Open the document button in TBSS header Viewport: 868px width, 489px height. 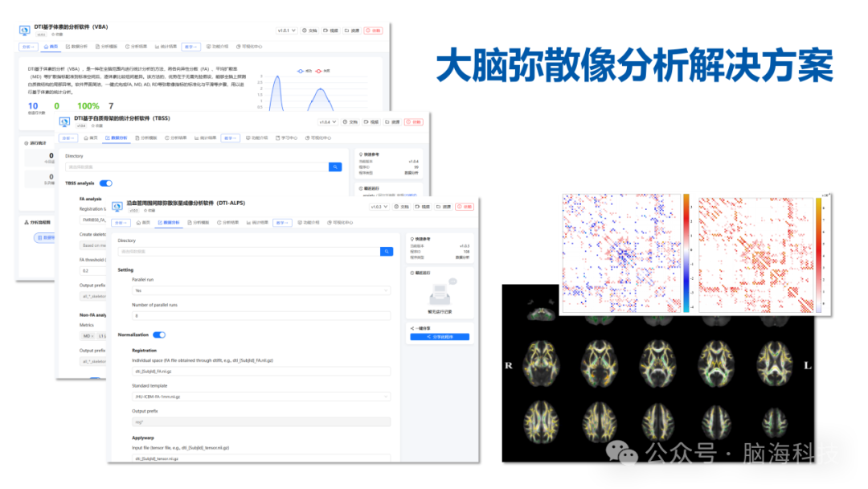pos(350,121)
